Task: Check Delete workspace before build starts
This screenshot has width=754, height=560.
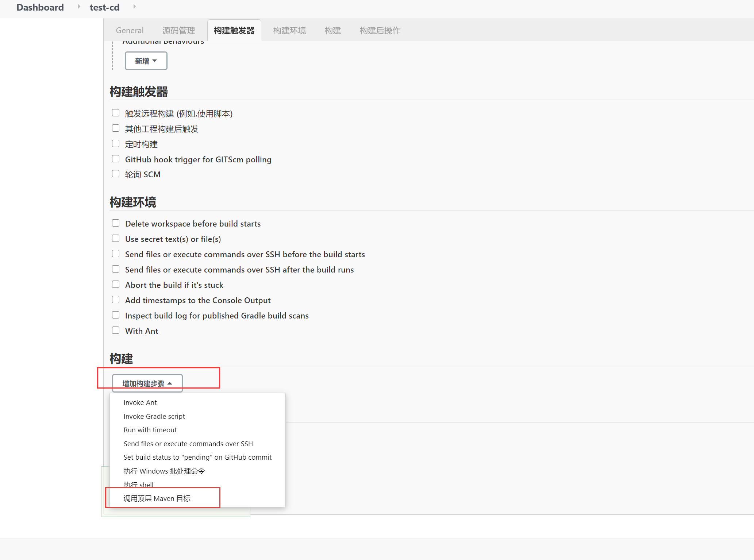Action: coord(116,223)
